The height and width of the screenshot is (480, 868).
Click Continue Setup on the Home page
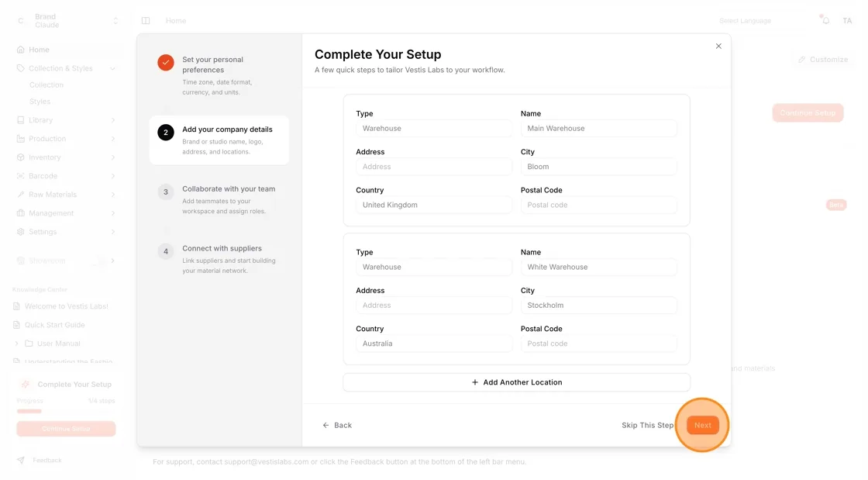[808, 113]
